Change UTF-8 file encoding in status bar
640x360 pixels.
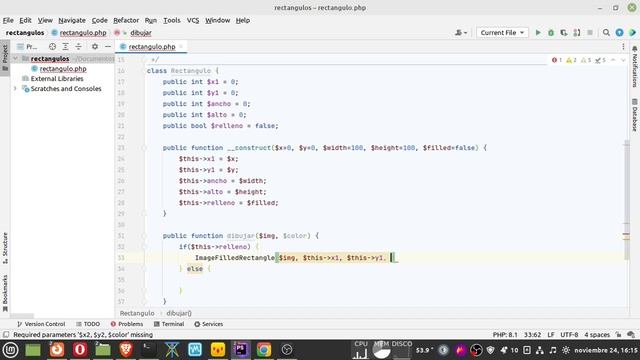coord(569,335)
